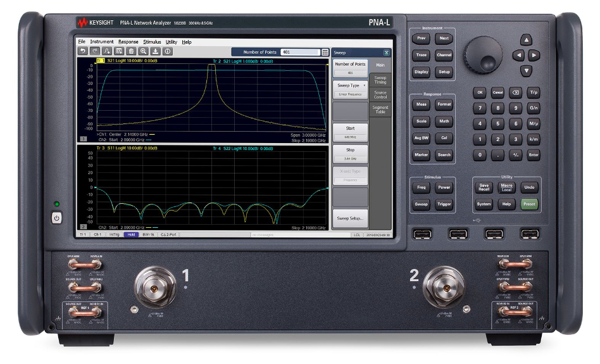
Task: Open the Stimulus menu
Action: (x=152, y=42)
